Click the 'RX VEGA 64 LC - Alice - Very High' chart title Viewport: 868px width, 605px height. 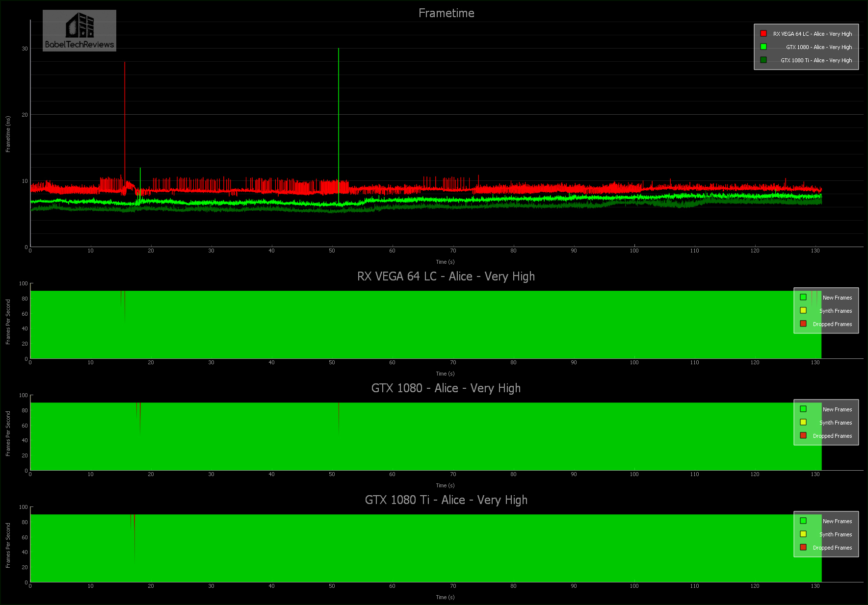coord(446,277)
